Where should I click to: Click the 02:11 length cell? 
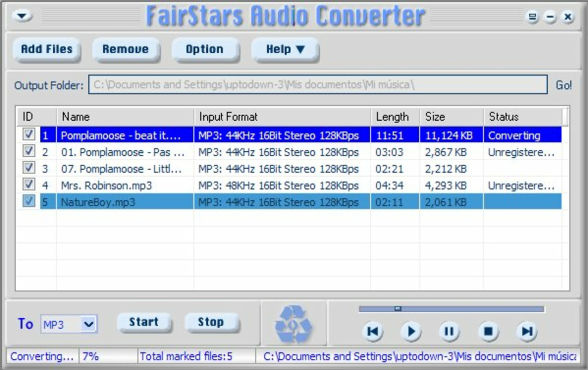395,202
